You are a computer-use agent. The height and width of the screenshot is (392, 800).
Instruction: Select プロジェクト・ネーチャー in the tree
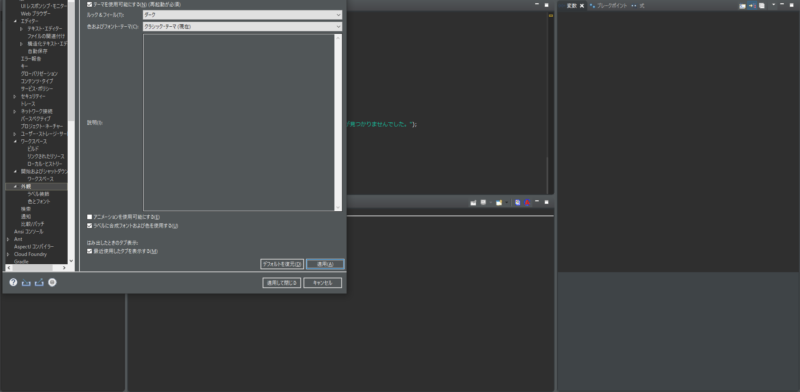[42, 126]
